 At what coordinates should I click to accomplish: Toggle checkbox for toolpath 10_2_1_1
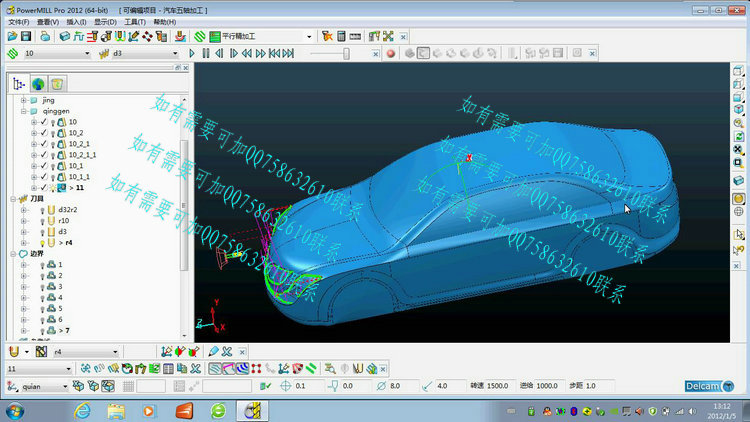tap(44, 155)
